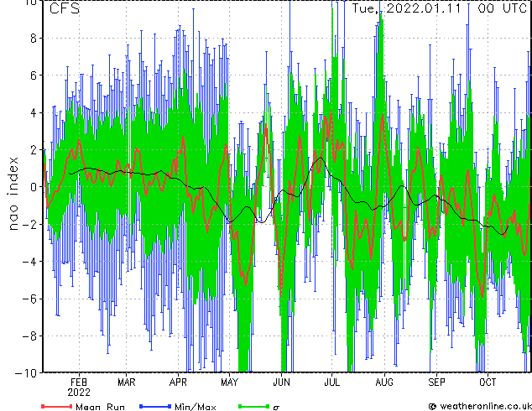Click the y-axis value 6
This screenshot has width=532, height=411.
click(x=34, y=75)
